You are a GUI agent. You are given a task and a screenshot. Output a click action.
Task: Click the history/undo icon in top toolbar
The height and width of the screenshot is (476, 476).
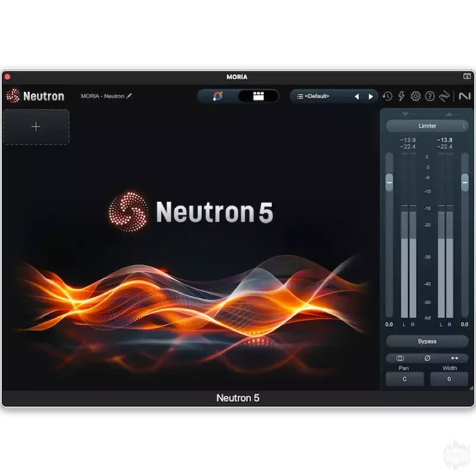pyautogui.click(x=387, y=96)
